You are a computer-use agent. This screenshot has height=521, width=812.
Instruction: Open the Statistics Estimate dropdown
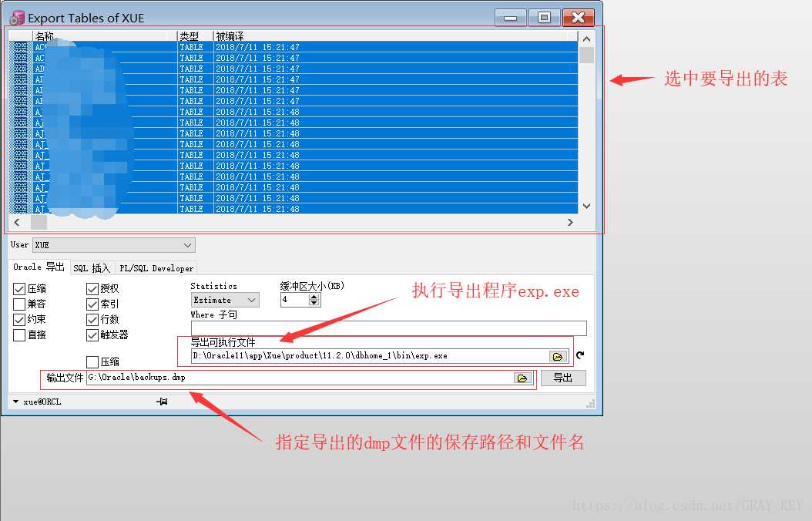coord(225,300)
